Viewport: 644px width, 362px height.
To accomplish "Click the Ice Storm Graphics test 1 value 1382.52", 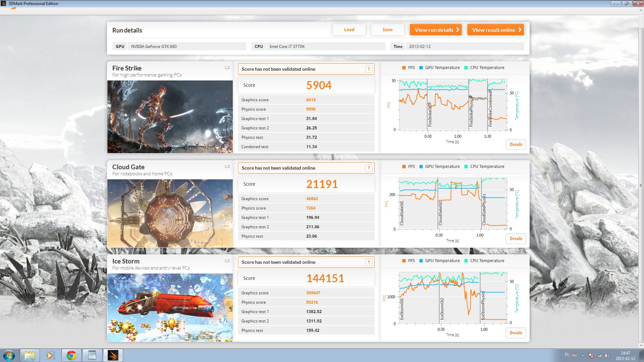I will 314,311.
